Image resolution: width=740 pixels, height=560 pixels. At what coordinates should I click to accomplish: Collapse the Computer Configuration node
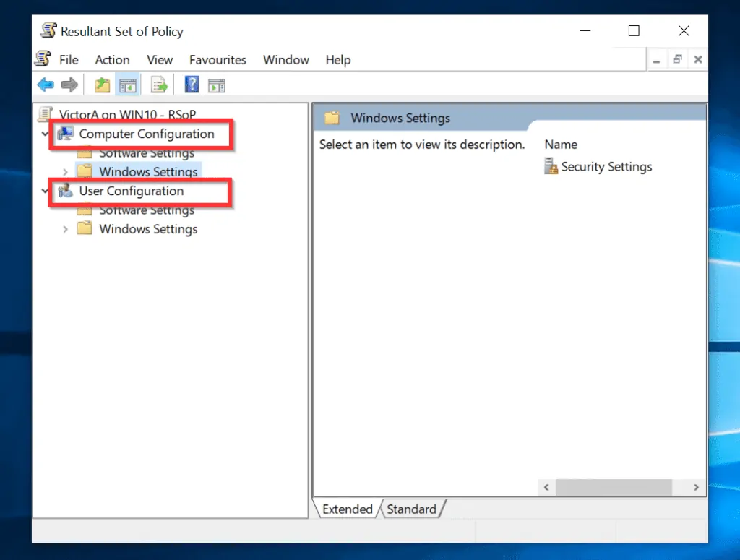click(46, 134)
